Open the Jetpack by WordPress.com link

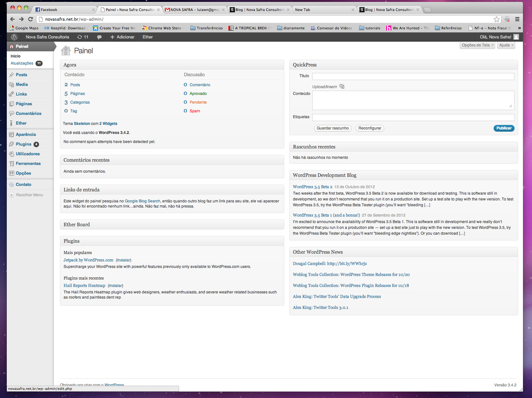88,260
